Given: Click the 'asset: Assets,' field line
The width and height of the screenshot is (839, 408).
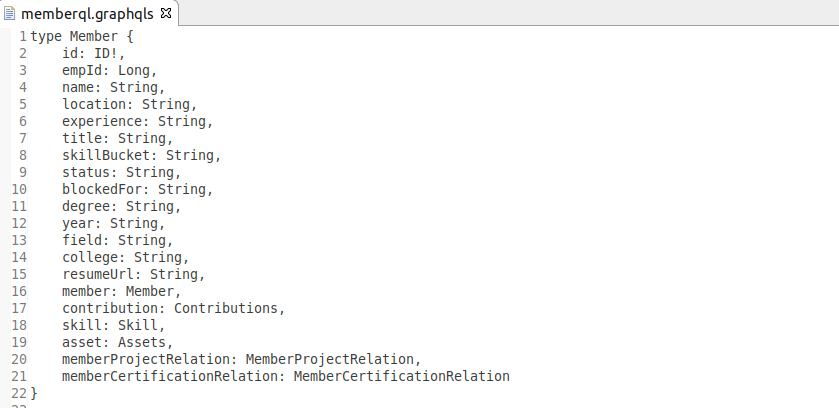Looking at the screenshot, I should [x=117, y=342].
